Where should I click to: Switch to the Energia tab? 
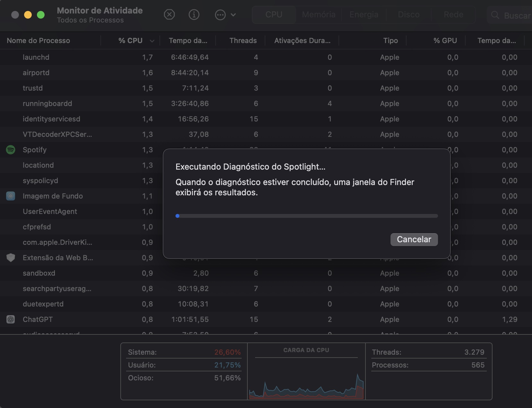tap(364, 14)
